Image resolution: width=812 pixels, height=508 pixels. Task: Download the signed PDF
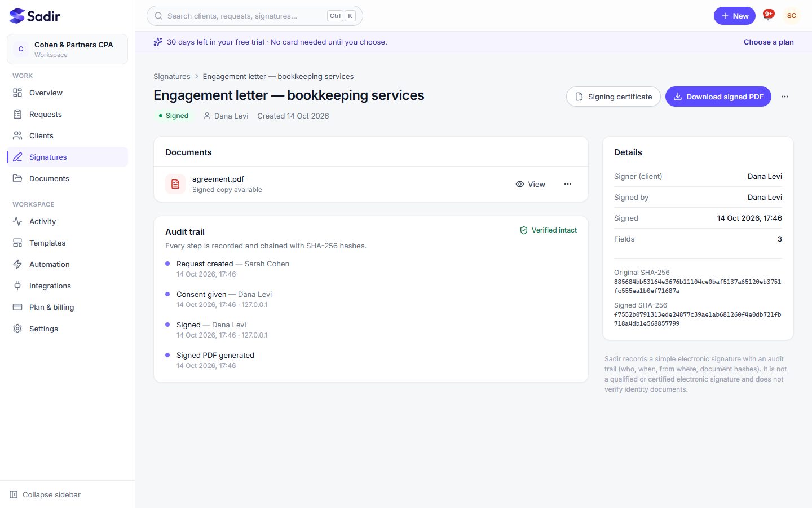[x=718, y=97]
